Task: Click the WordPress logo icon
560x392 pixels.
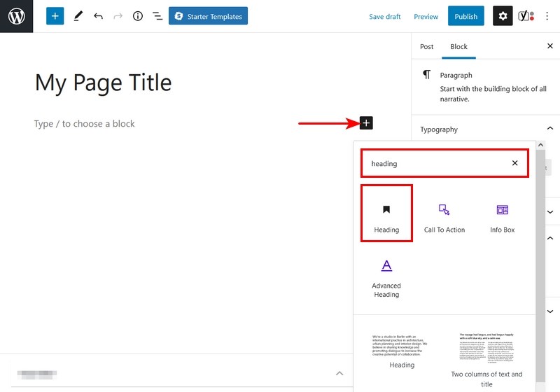Action: (x=16, y=16)
